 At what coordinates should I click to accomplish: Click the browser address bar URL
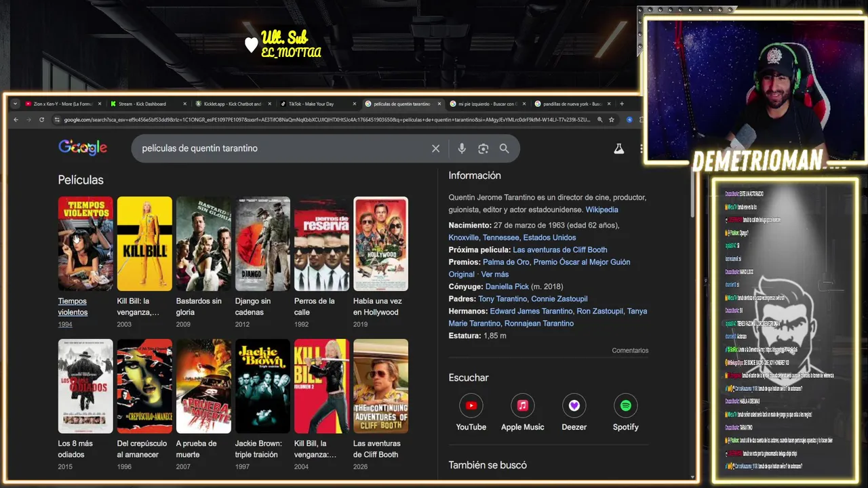coord(327,119)
